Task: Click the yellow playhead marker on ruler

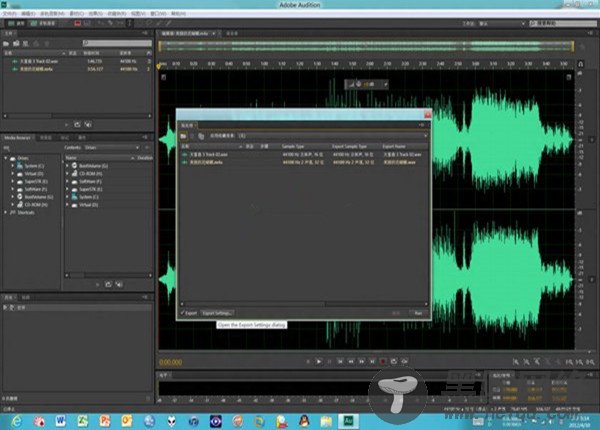Action: pos(159,67)
